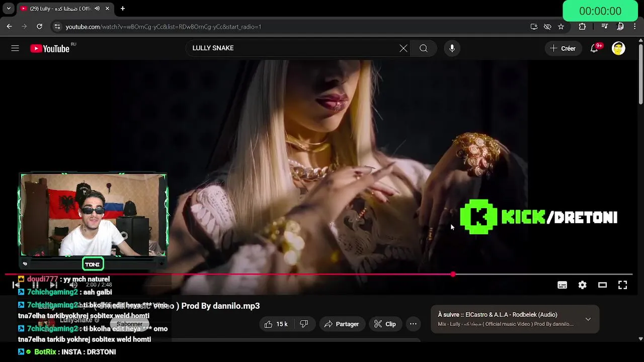Skip to the next video
The width and height of the screenshot is (644, 362).
54,285
